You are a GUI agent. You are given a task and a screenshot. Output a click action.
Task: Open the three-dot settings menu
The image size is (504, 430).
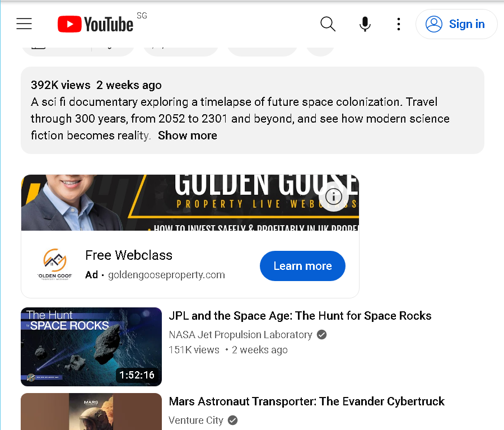399,24
